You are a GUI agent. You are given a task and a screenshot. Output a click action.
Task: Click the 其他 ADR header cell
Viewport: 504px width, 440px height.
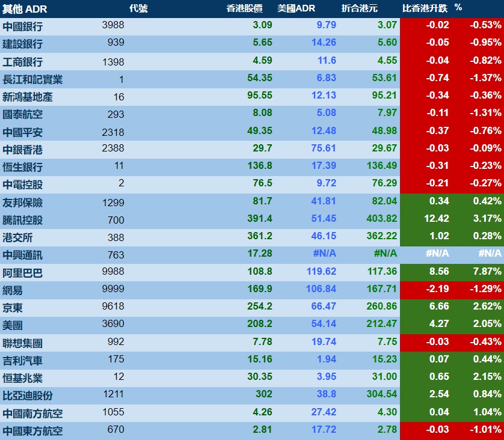(x=25, y=9)
